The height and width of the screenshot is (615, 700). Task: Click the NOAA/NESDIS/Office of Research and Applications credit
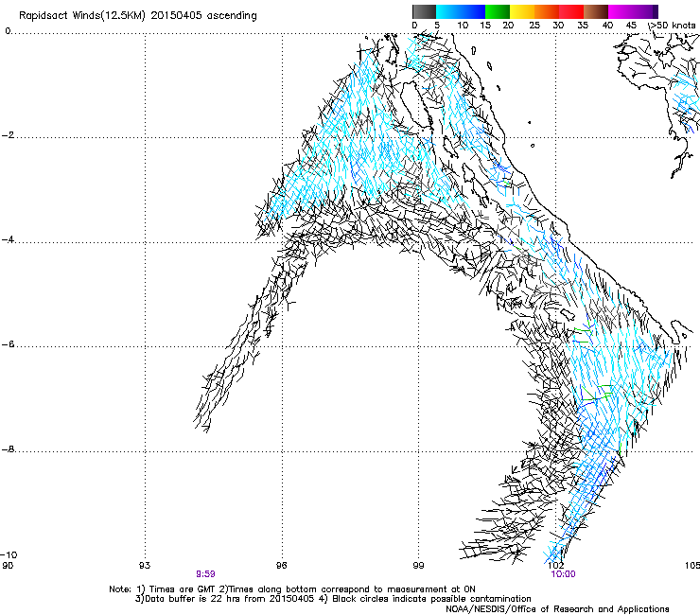point(557,609)
